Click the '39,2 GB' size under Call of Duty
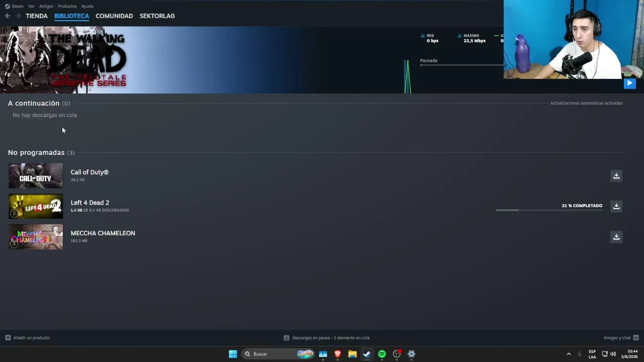The image size is (644, 362). (x=77, y=179)
